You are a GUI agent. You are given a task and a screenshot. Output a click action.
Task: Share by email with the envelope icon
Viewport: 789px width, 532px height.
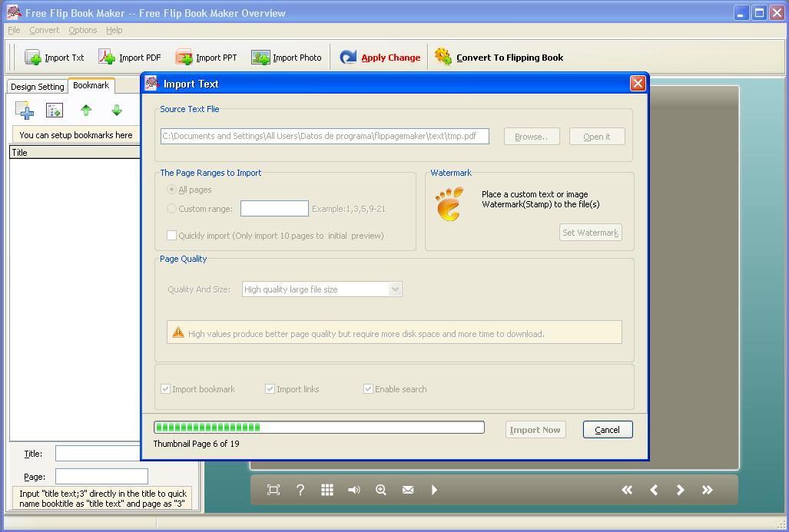pyautogui.click(x=408, y=490)
